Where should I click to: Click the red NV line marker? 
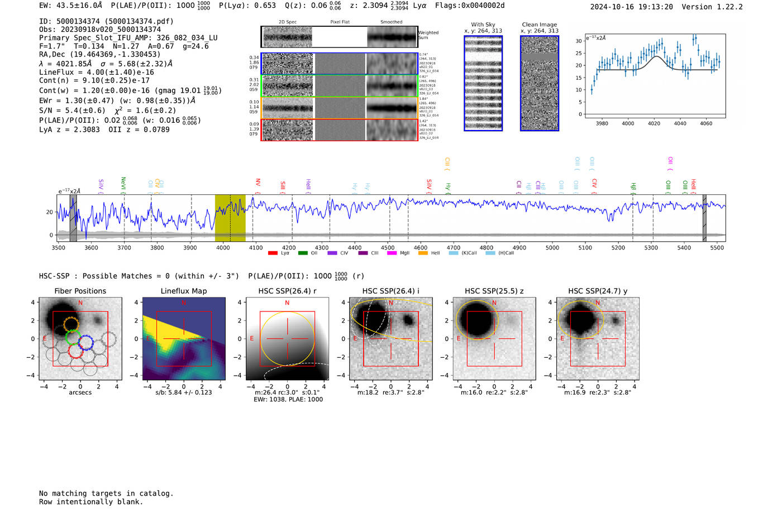coord(258,186)
